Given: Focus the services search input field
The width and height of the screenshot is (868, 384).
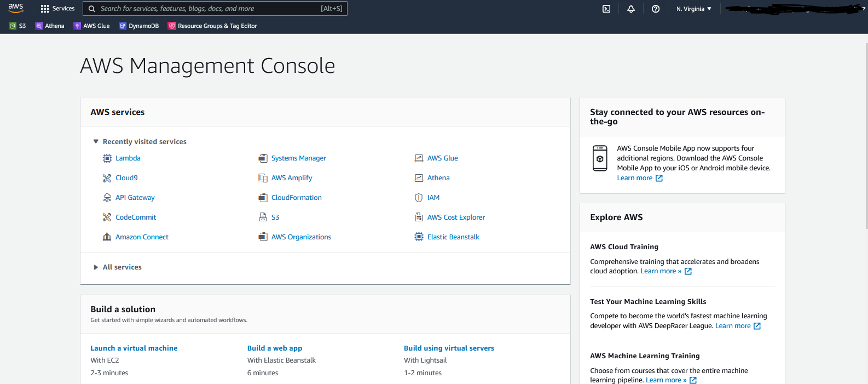Looking at the screenshot, I should 215,9.
